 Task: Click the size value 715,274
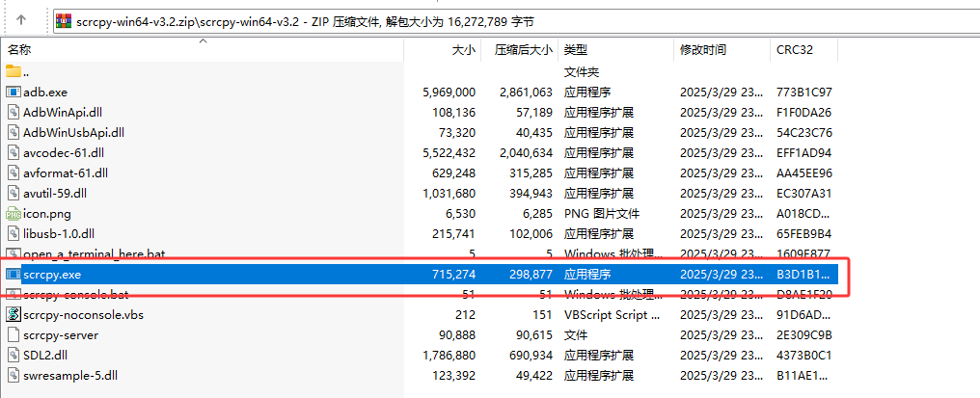[x=453, y=274]
